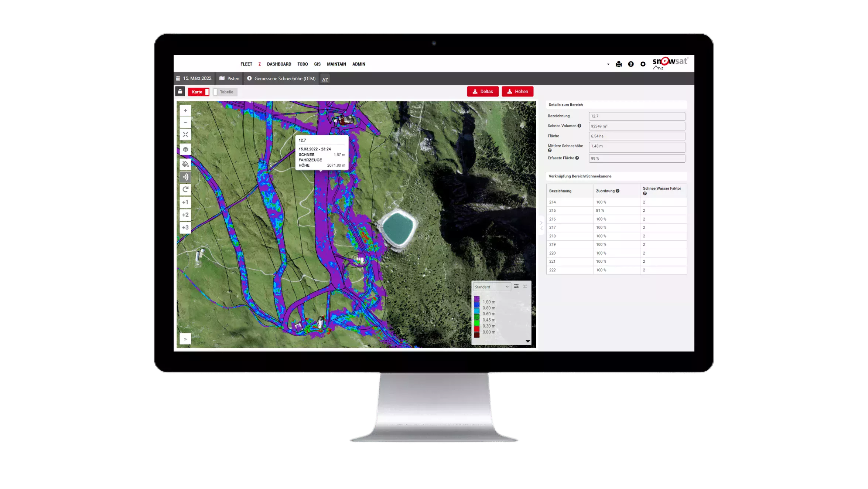
Task: Open the DASHBOARD menu
Action: pos(279,64)
